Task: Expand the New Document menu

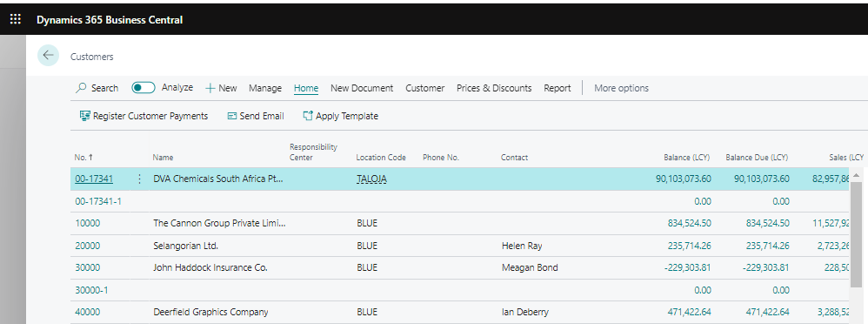Action: tap(362, 88)
